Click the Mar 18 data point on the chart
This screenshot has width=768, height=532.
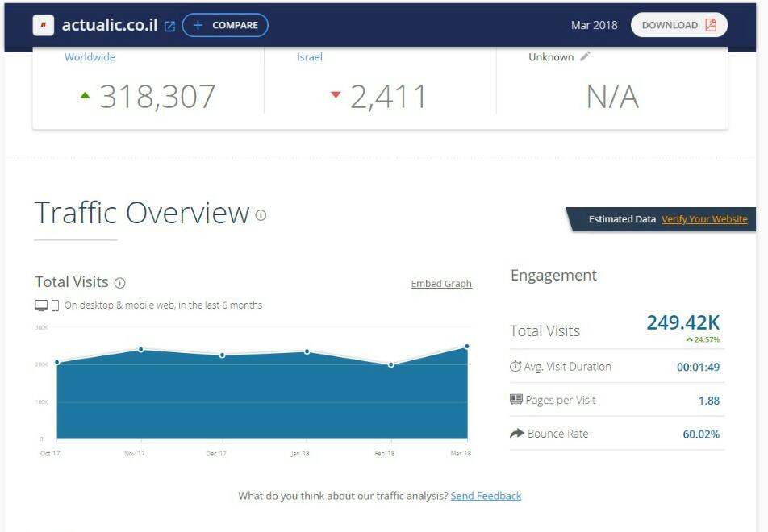(466, 347)
